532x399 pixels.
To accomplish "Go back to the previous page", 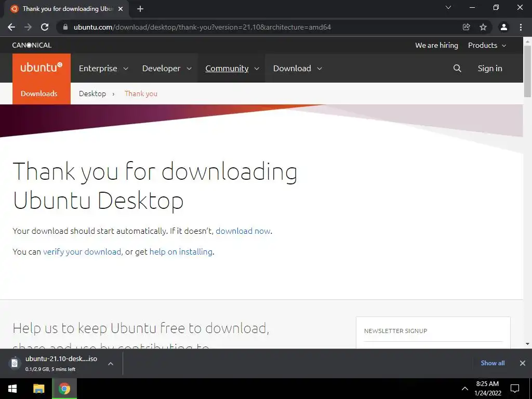I will [x=11, y=27].
